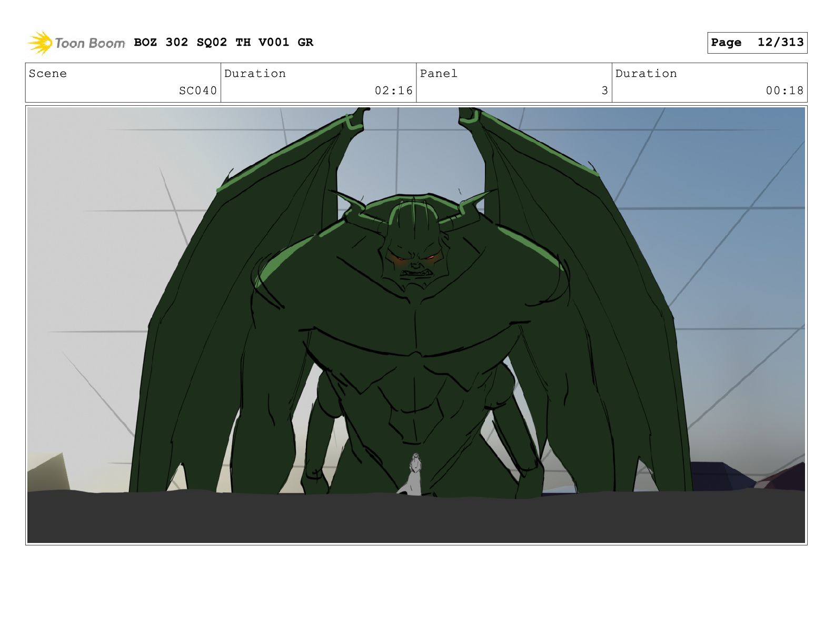Image resolution: width=834 pixels, height=644 pixels.
Task: Click the Toon Boom logo
Action: [x=76, y=43]
